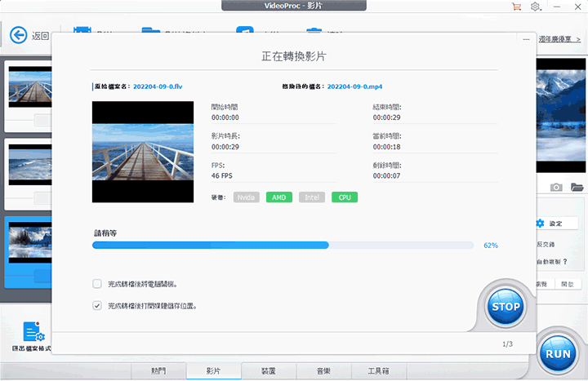588x381 pixels.
Task: Switch to the 裝置 tab
Action: [x=269, y=371]
